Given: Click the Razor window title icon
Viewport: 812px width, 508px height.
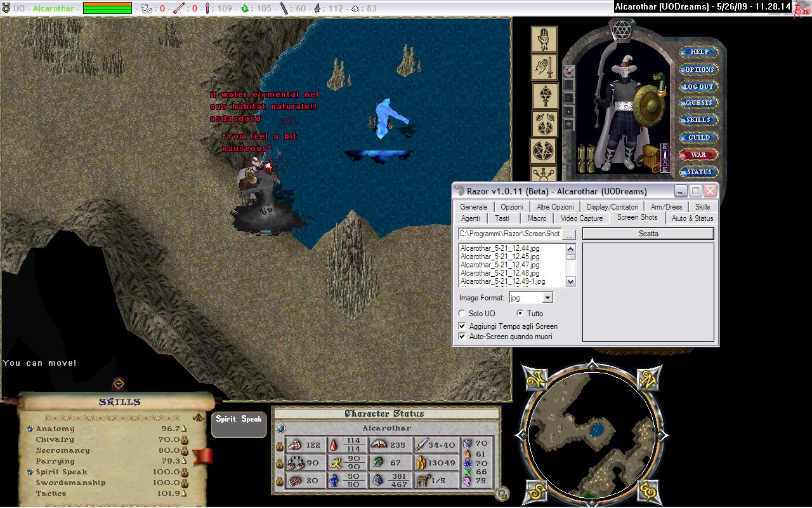Looking at the screenshot, I should coord(459,190).
